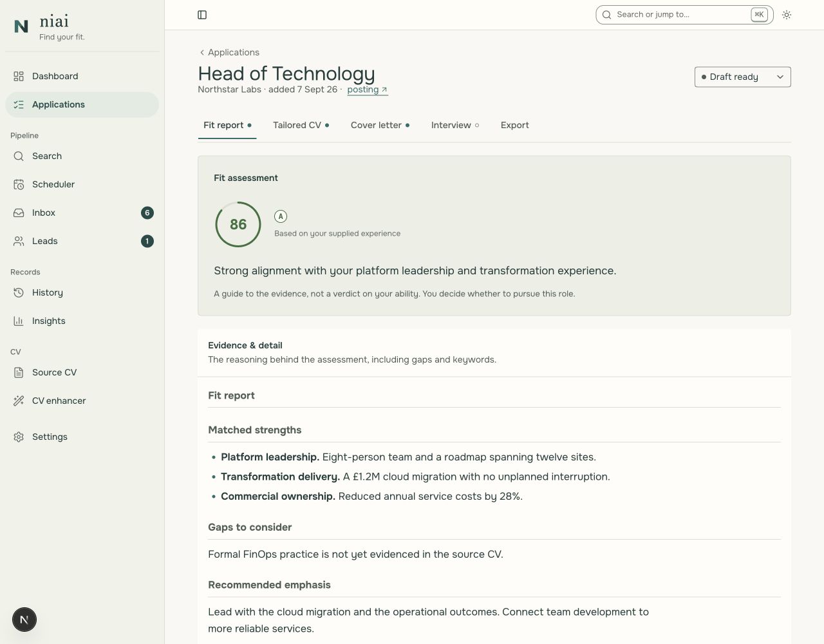
Task: Click the Inbox tray icon
Action: [19, 213]
